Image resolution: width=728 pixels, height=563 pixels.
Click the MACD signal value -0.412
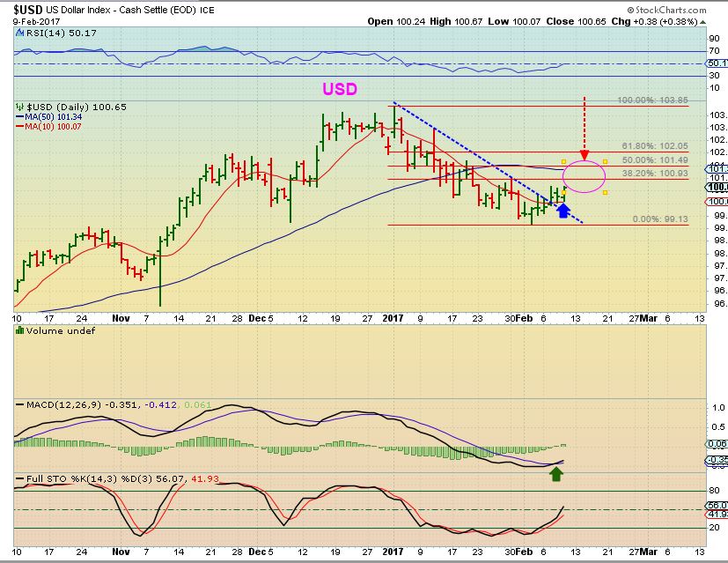pos(160,404)
